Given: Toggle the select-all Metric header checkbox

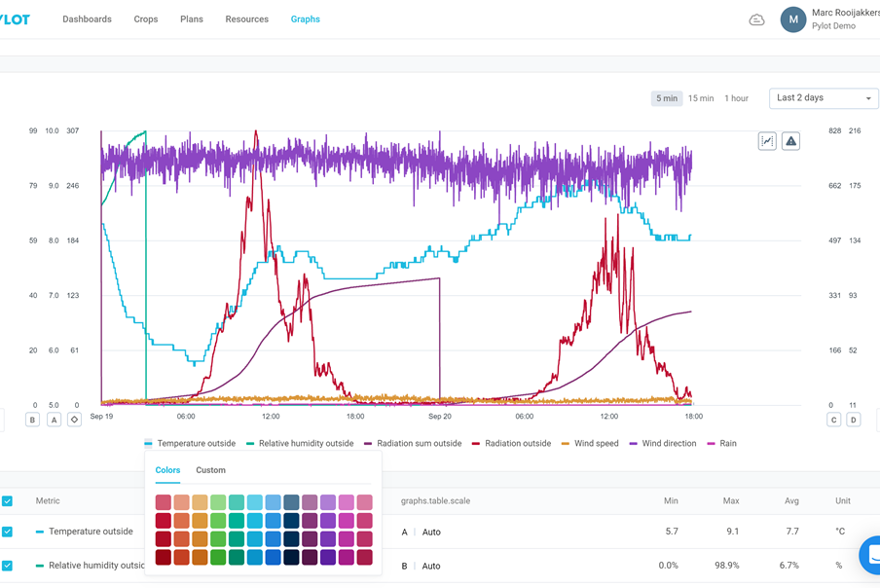Looking at the screenshot, I should tap(8, 501).
